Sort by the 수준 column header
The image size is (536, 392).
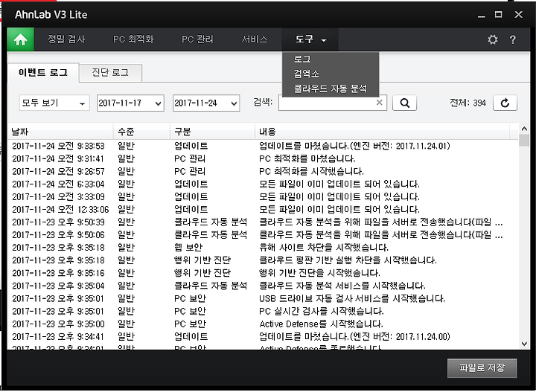[141, 132]
